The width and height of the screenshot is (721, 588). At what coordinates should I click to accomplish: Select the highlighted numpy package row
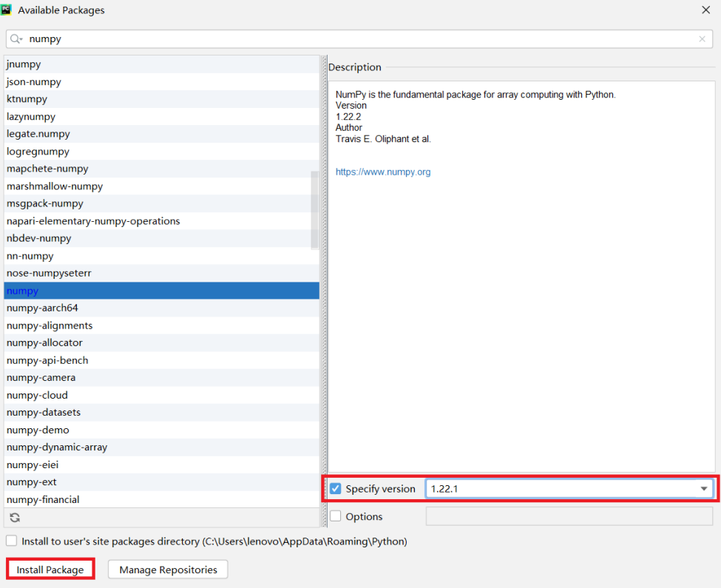[x=161, y=291]
